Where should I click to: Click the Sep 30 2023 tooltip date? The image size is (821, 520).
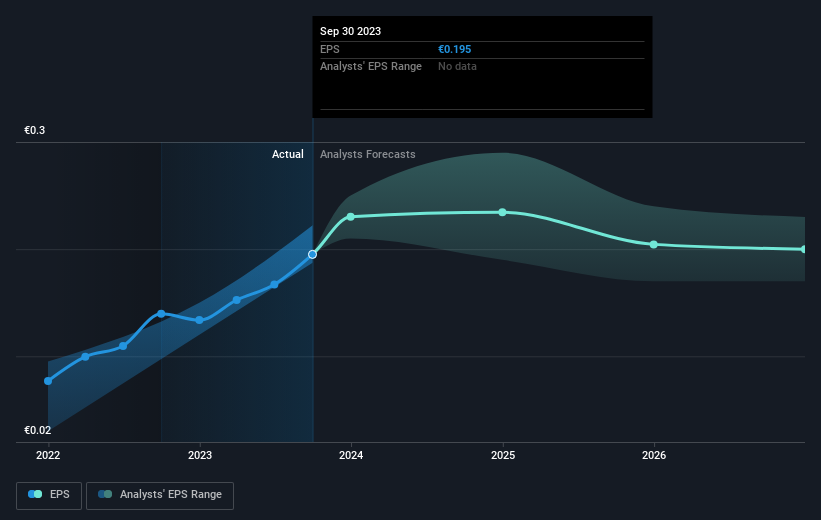tap(350, 31)
